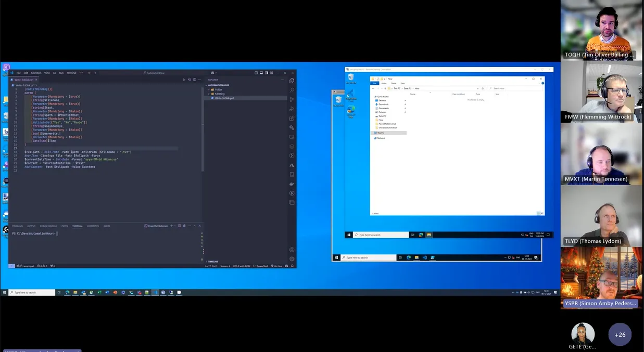Kill terminal with the trash icon
The height and width of the screenshot is (352, 644).
(184, 226)
